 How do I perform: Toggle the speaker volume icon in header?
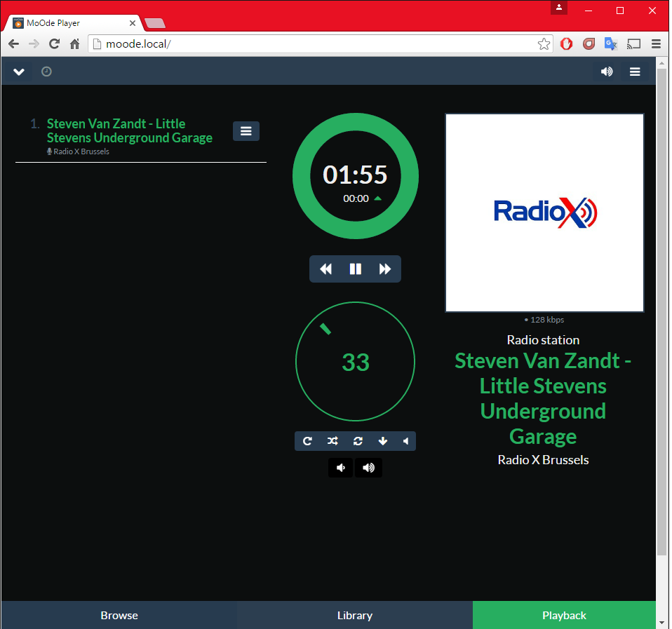[x=607, y=72]
